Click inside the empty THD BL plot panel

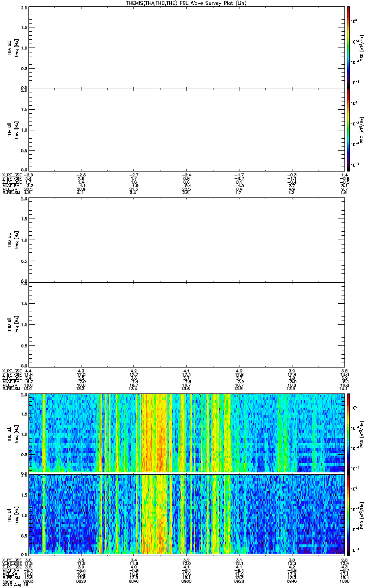coord(186,240)
